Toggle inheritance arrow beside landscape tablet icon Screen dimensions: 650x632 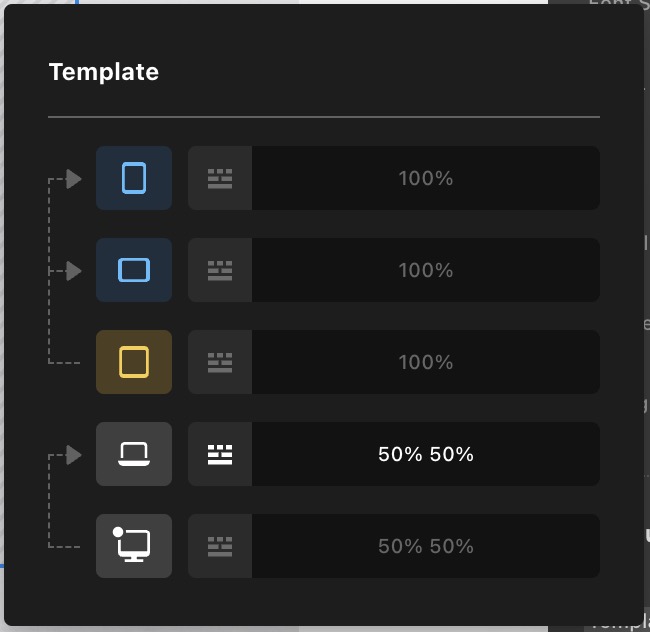click(x=73, y=271)
